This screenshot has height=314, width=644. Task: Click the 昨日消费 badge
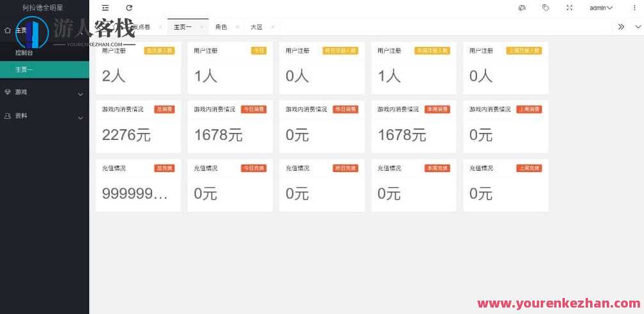[x=345, y=109]
